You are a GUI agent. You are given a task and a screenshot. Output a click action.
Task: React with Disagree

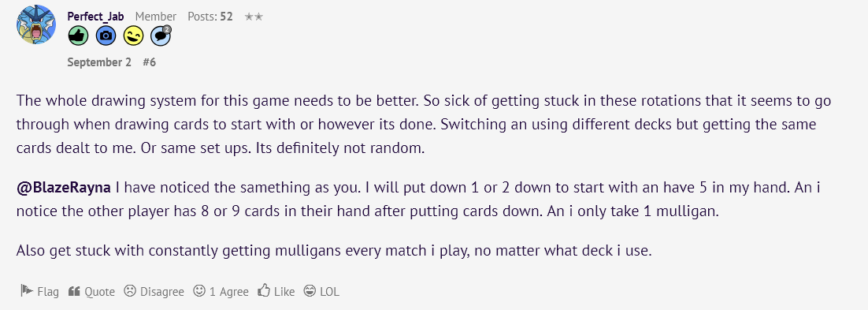point(154,291)
